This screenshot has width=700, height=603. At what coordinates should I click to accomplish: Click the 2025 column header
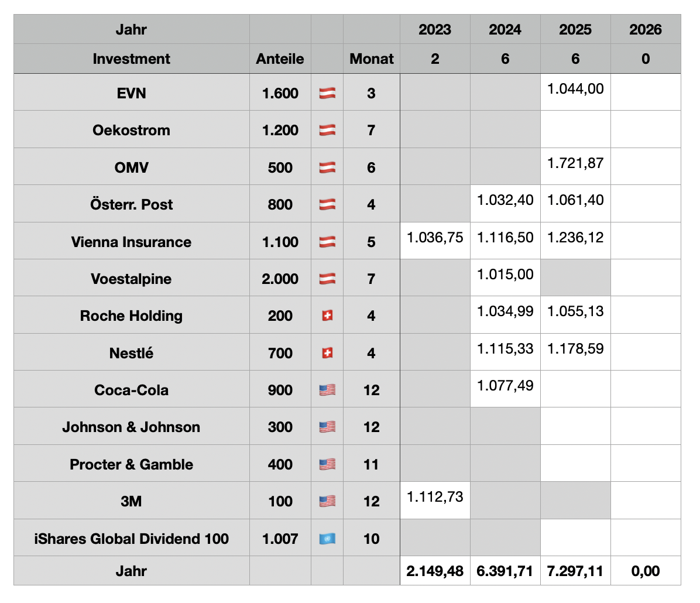pos(575,30)
